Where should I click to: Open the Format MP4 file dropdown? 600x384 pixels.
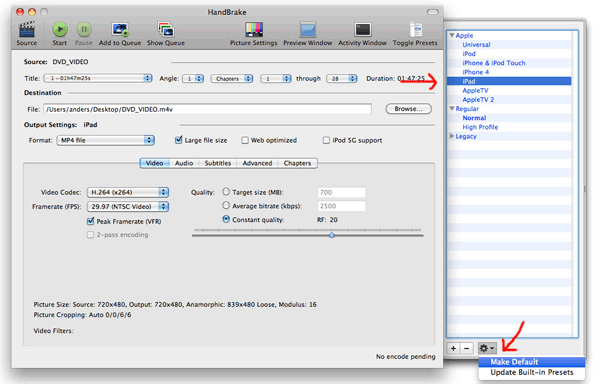click(106, 140)
